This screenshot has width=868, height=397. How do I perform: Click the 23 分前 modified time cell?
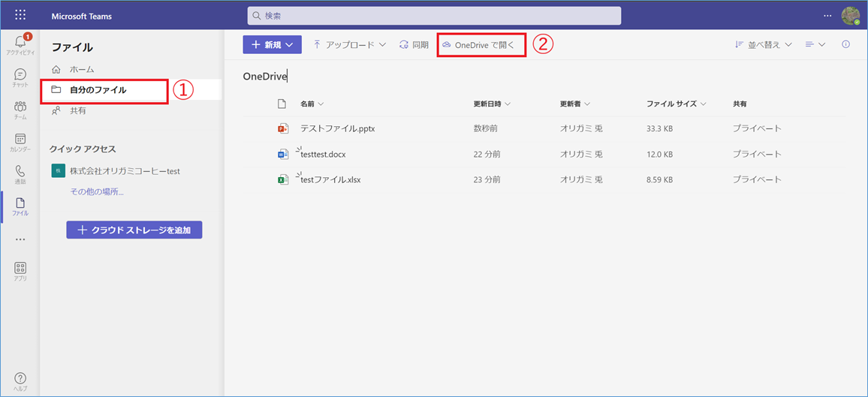click(487, 179)
